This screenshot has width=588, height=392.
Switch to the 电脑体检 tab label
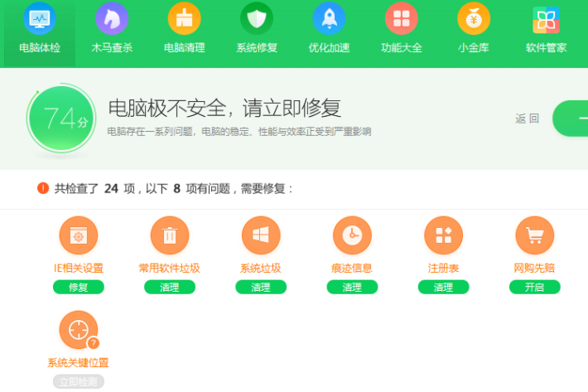click(x=40, y=47)
